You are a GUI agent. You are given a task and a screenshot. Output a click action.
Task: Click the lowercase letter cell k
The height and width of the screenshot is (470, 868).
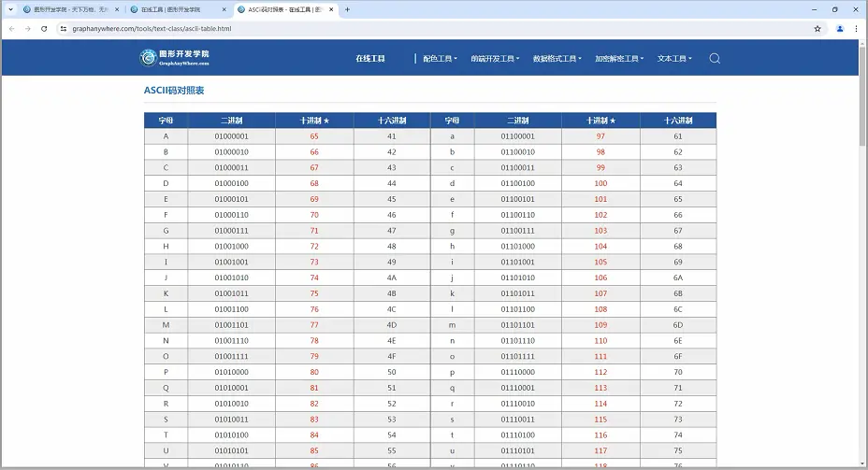coord(453,293)
